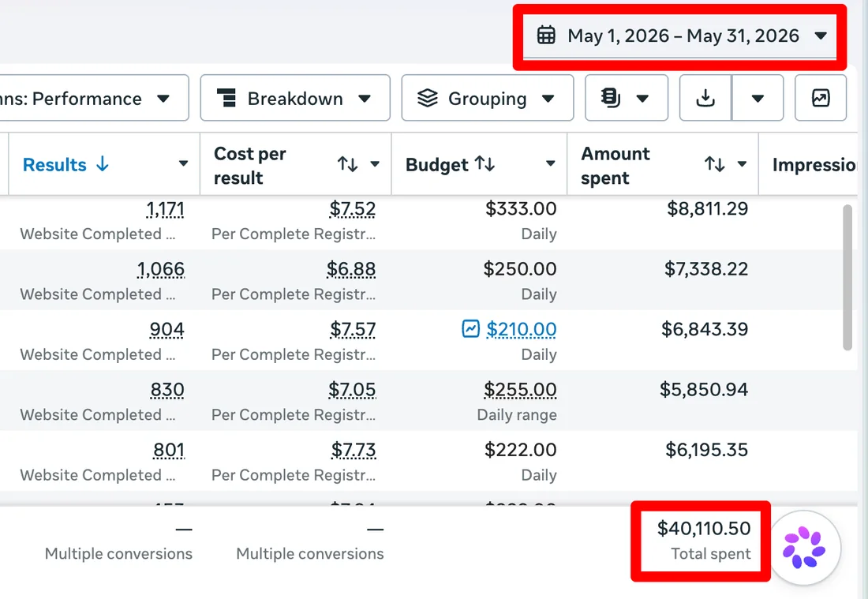
Task: Open the 830 results value
Action: click(x=167, y=391)
